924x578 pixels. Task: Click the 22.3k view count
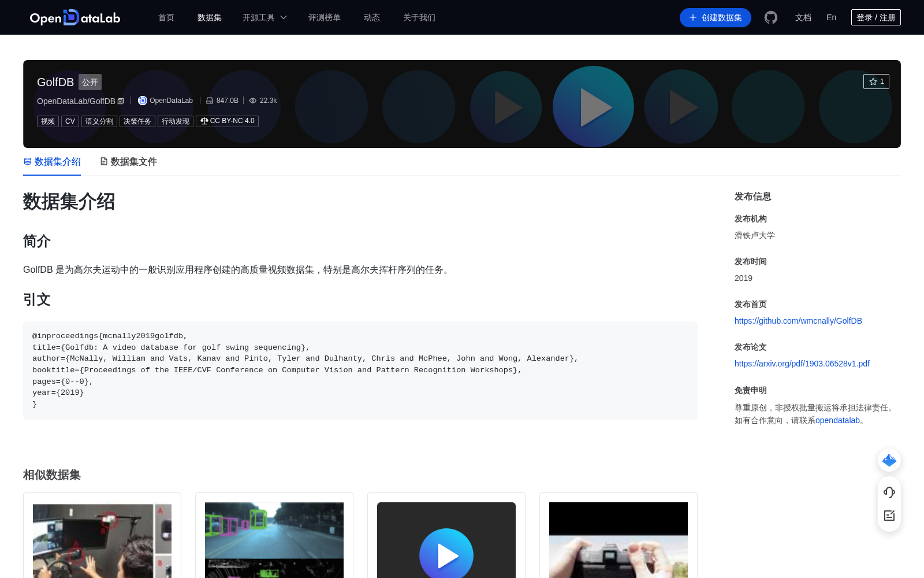pos(268,101)
